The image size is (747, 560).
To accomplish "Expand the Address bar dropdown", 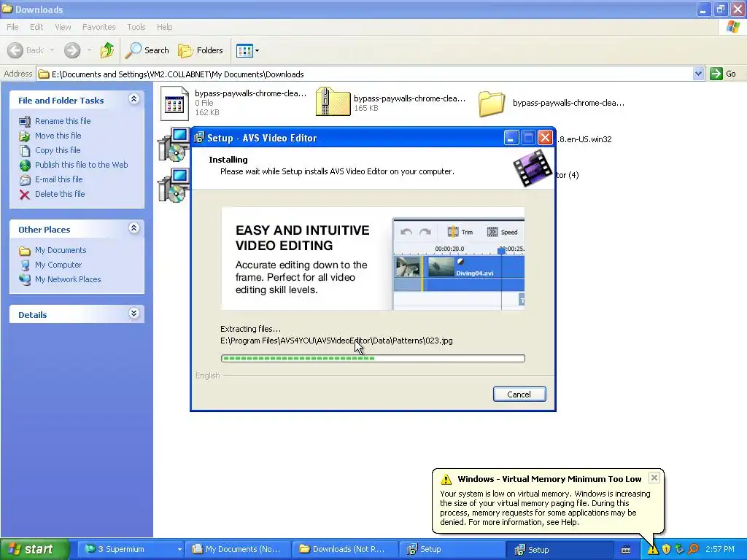I will [x=698, y=74].
